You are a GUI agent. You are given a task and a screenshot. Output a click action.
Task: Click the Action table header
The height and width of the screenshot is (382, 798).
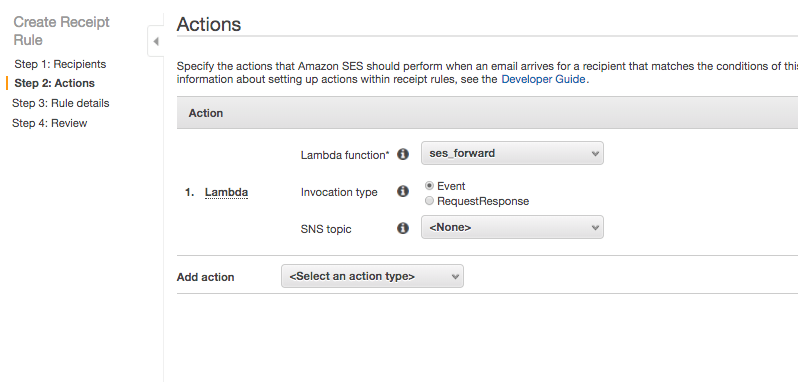pyautogui.click(x=206, y=113)
